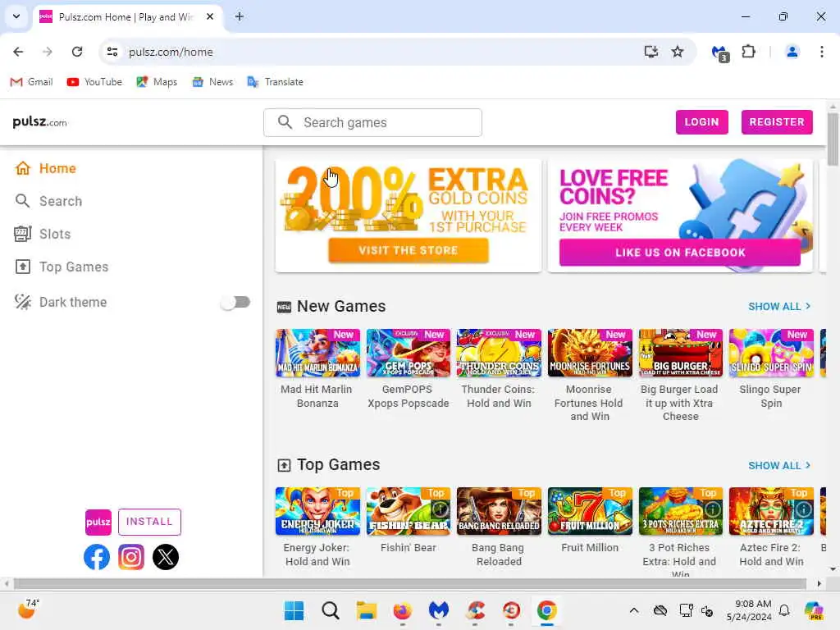The width and height of the screenshot is (840, 630).
Task: Open the weather widget showing 74°
Action: 28,609
